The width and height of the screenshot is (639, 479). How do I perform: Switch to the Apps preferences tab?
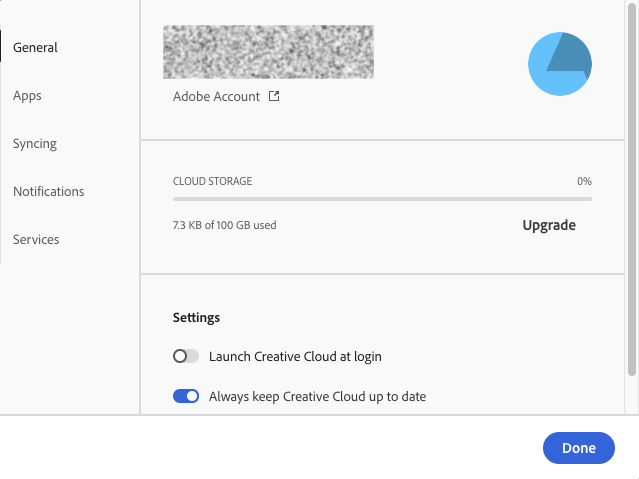27,95
